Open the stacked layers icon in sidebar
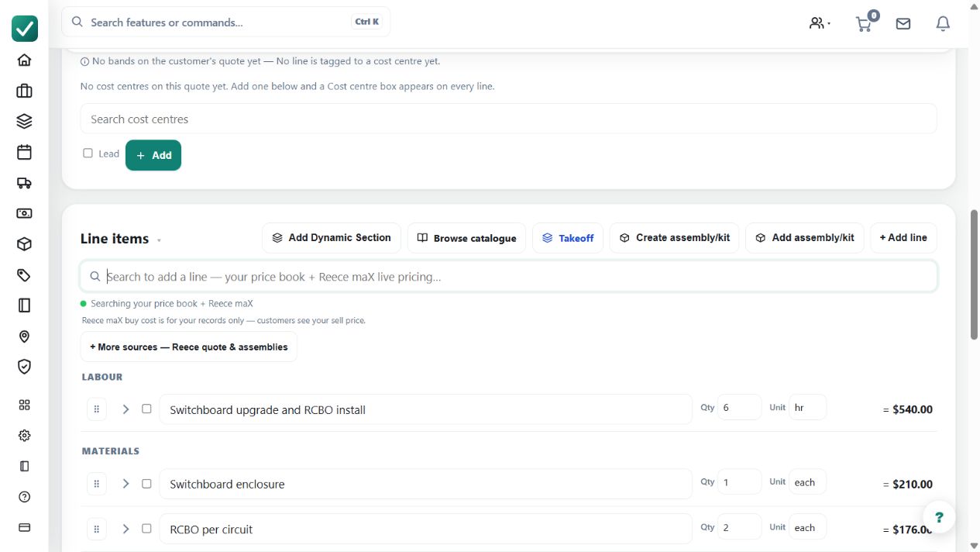Viewport: 980px width, 552px height. 24,121
